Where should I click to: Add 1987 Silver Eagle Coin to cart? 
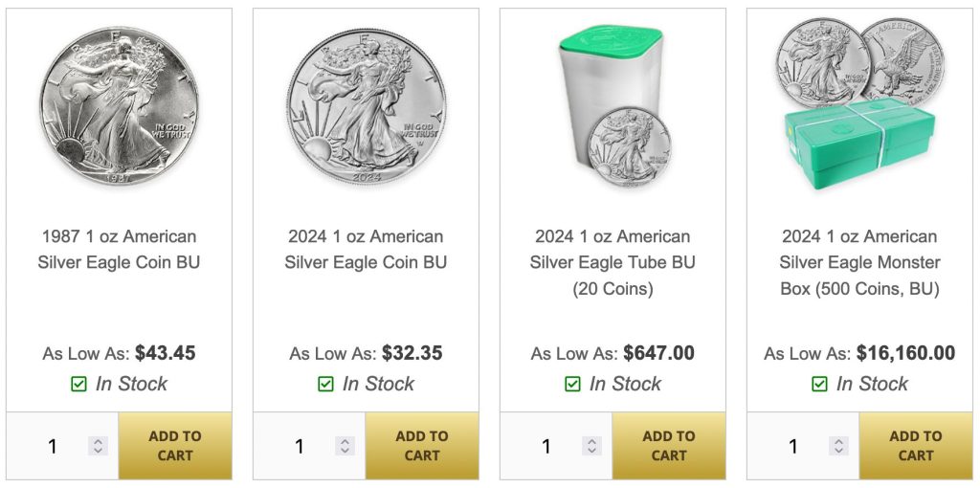point(175,446)
